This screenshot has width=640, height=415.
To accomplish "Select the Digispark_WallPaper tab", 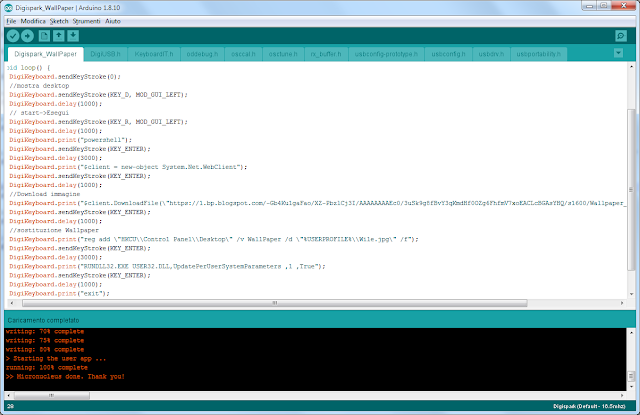I will click(x=45, y=54).
